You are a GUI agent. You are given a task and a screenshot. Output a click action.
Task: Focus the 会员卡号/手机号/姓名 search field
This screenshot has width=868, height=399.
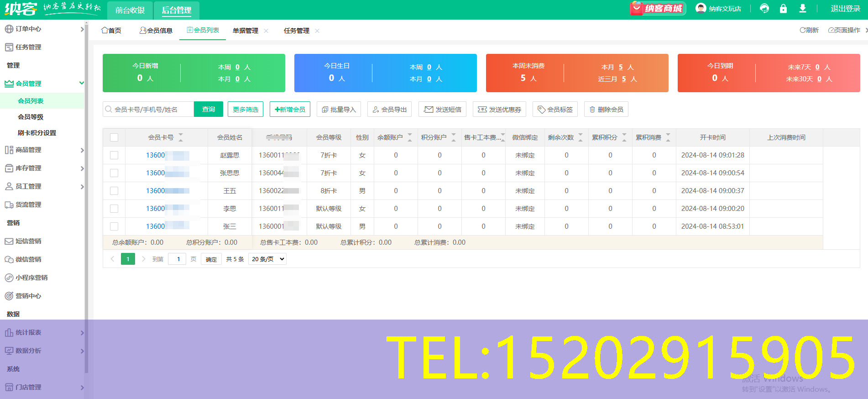(x=151, y=110)
